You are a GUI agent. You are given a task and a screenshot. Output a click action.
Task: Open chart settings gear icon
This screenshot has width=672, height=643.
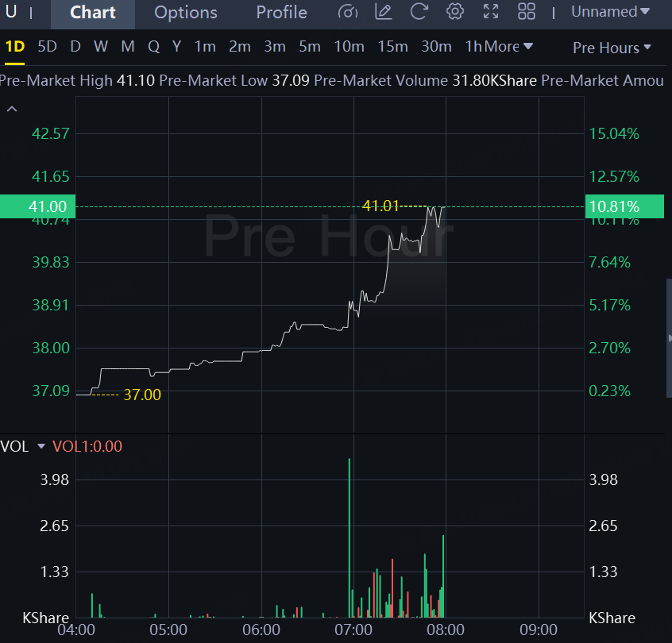click(x=454, y=12)
